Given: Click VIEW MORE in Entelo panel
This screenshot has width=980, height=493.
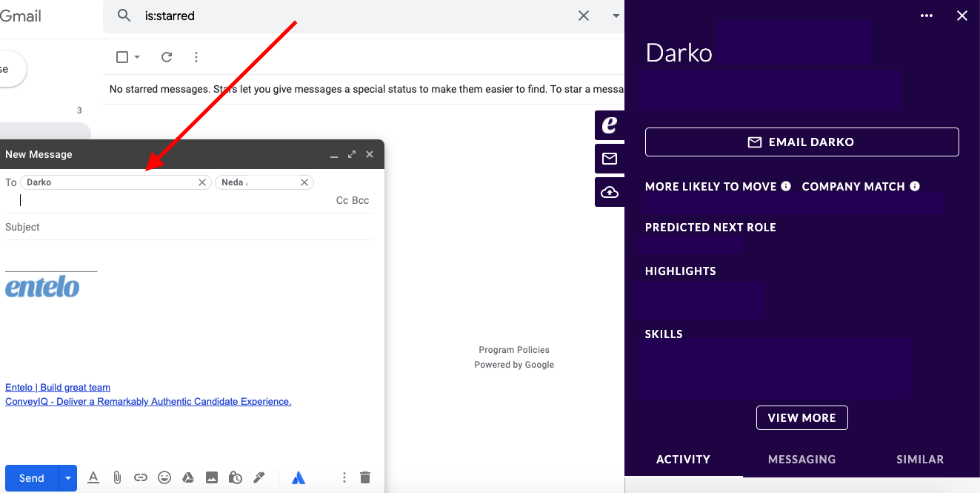Looking at the screenshot, I should point(802,418).
